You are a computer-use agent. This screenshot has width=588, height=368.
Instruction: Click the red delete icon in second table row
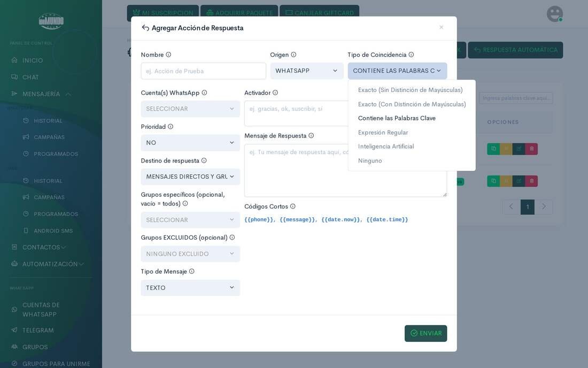pyautogui.click(x=532, y=181)
